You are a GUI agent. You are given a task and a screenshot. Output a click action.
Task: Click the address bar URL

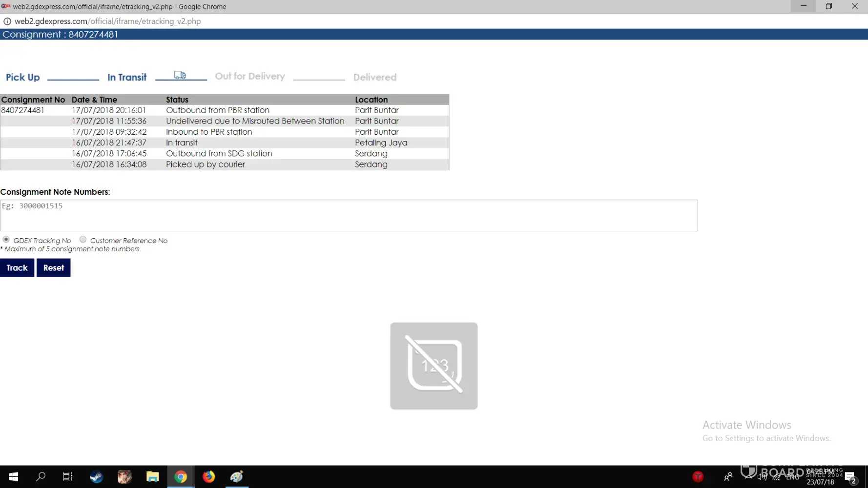108,21
